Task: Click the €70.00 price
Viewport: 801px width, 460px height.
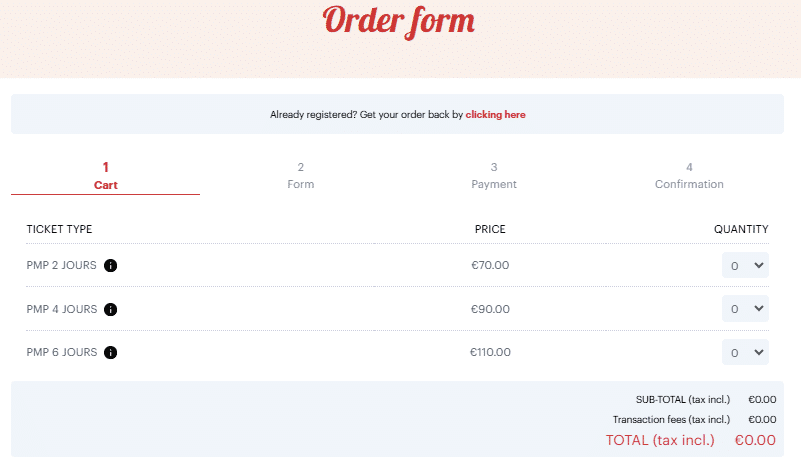Action: coord(490,265)
